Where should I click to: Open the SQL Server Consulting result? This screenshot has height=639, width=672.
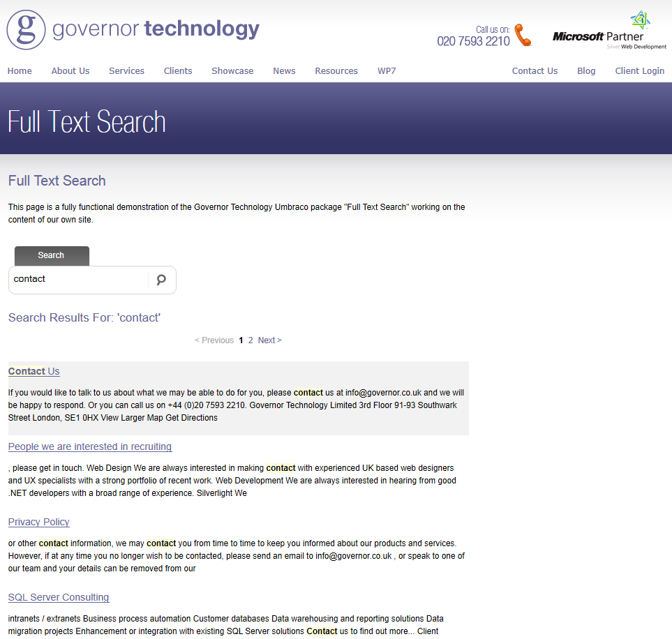click(x=59, y=597)
